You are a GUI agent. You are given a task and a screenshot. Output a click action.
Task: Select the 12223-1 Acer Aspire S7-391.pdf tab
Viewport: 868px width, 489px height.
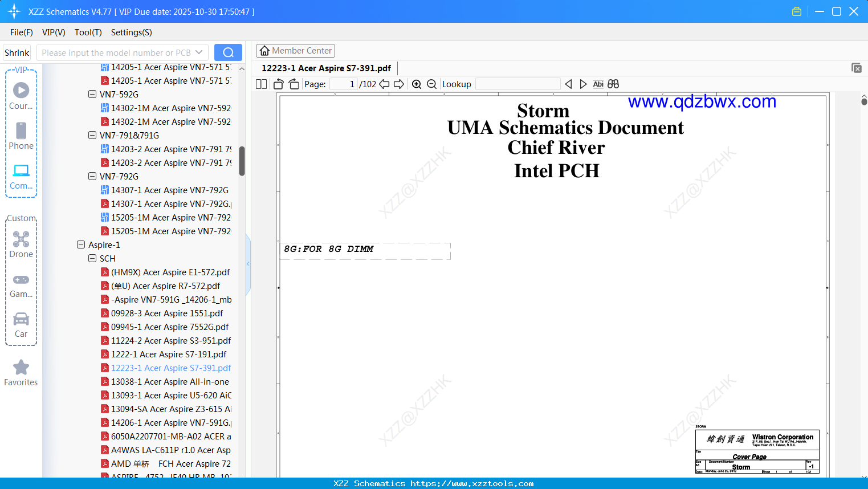[326, 68]
